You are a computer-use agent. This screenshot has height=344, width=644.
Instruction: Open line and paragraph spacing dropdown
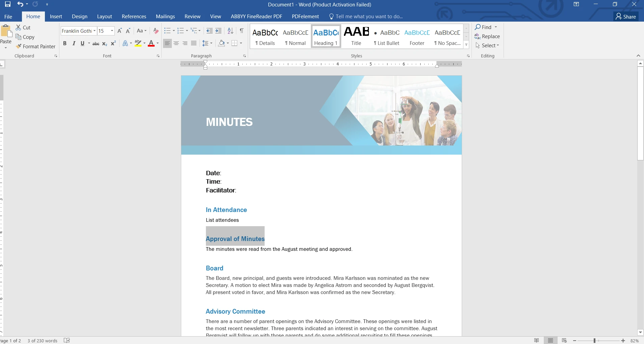pyautogui.click(x=207, y=43)
